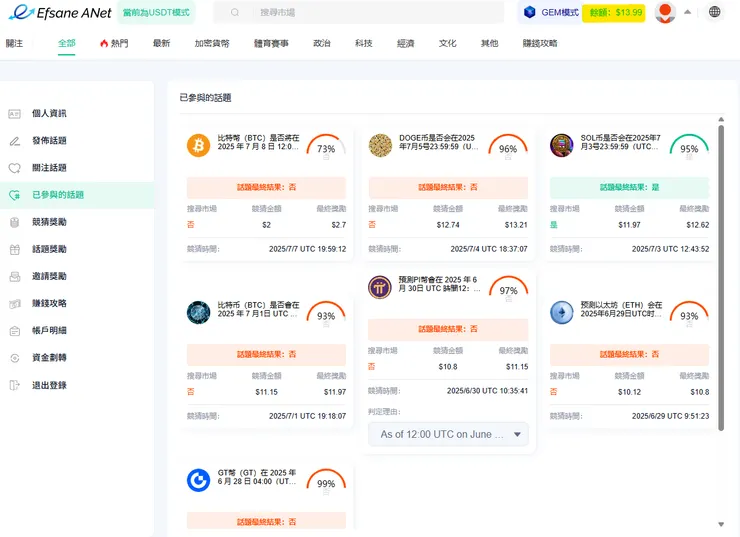Image resolution: width=740 pixels, height=537 pixels.
Task: Open the user avatar profile
Action: pos(665,12)
